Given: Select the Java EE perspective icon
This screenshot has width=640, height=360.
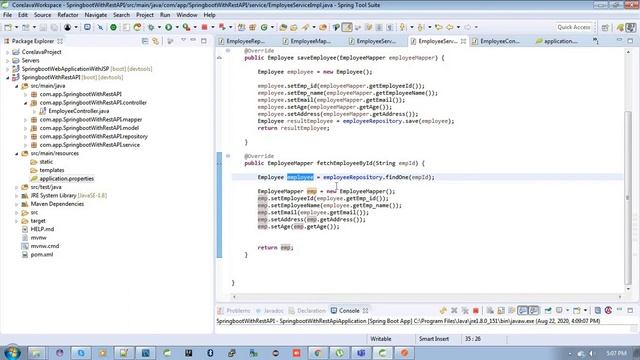Looking at the screenshot, I should (631, 27).
